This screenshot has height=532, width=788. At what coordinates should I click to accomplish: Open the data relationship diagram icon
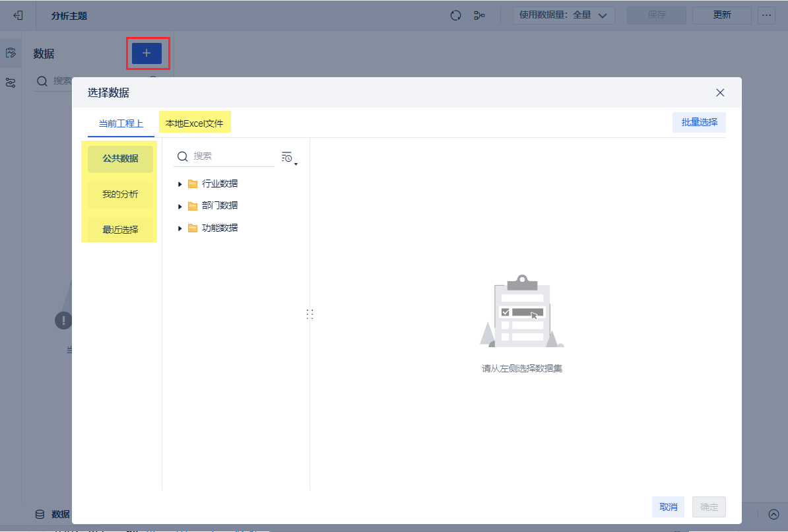[x=479, y=16]
